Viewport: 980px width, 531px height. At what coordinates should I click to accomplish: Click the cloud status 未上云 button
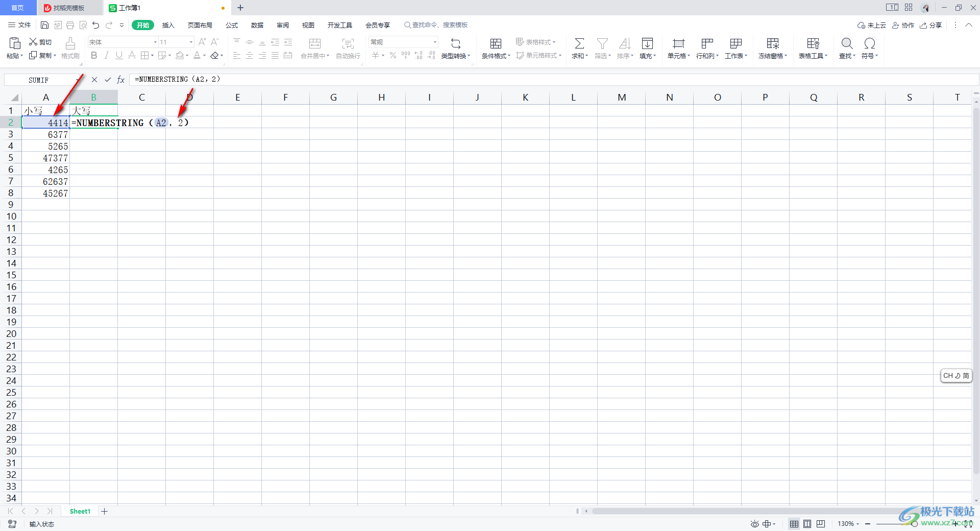pos(872,25)
